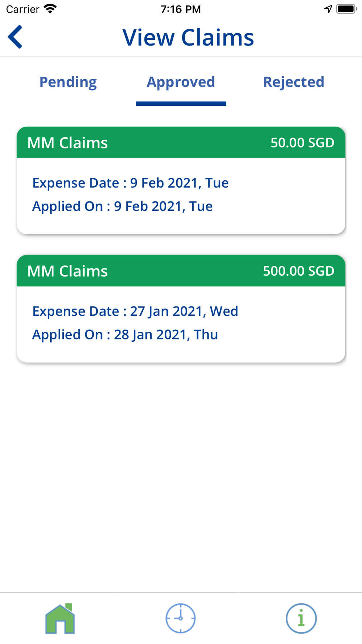Open the 500.00 SGD claim header
Viewport: 362px width, 644px height.
181,271
